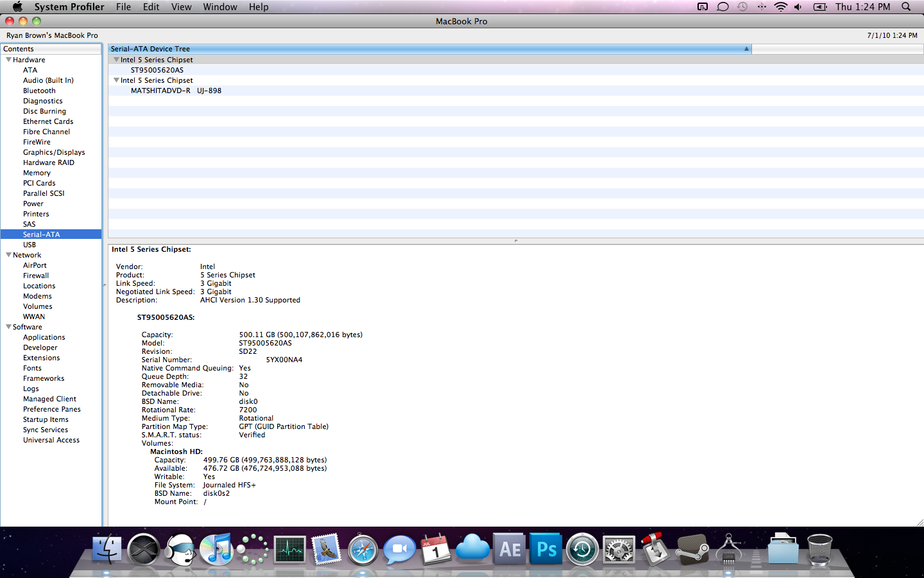Viewport: 924px width, 578px height.
Task: Open Spotlight search magnifier
Action: [x=906, y=6]
